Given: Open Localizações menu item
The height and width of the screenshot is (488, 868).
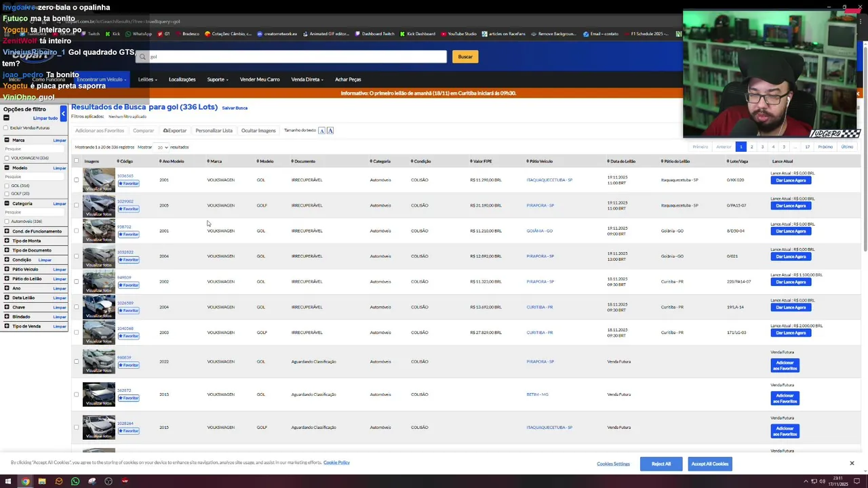Looking at the screenshot, I should click(182, 79).
